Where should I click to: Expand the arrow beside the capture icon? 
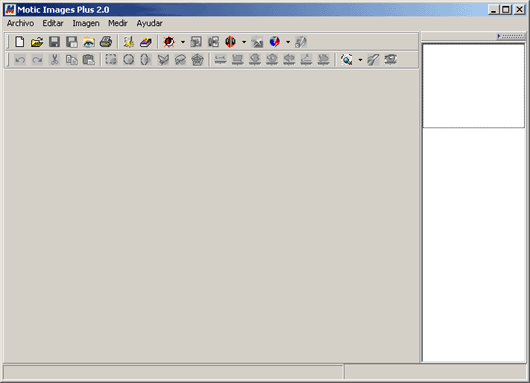183,42
